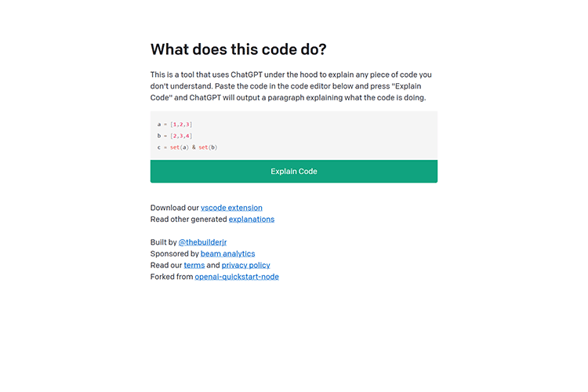Image resolution: width=588 pixels, height=392 pixels.
Task: Open the generated explanations link
Action: click(x=252, y=220)
